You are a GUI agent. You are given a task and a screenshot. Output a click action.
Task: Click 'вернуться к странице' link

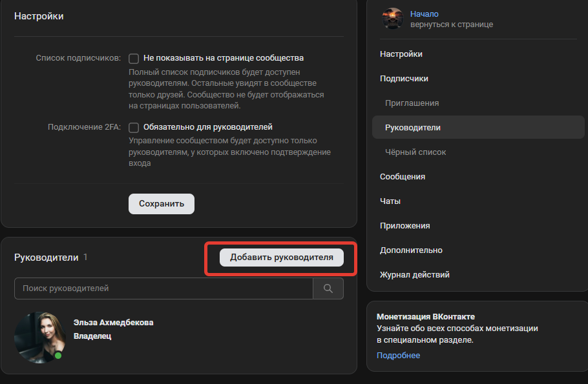coord(452,24)
